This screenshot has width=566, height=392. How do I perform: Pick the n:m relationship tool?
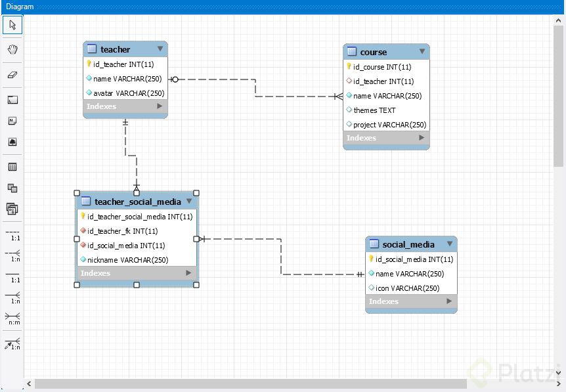(11, 319)
